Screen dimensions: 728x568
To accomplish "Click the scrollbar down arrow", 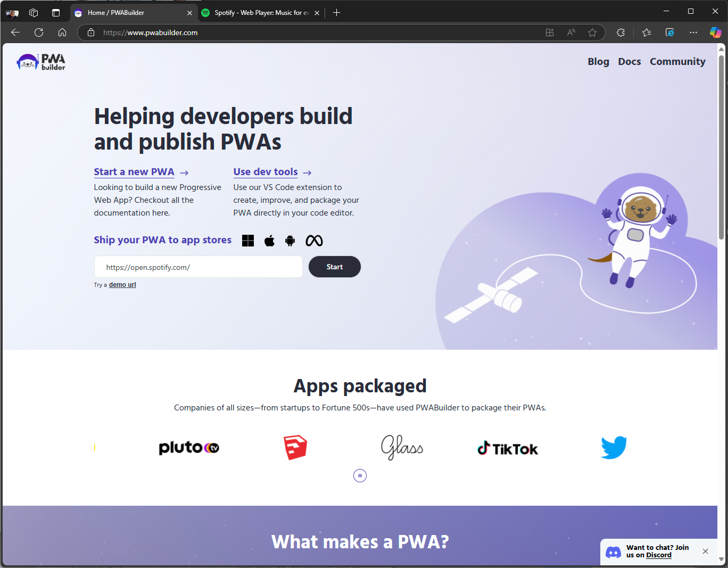I will pos(722,559).
